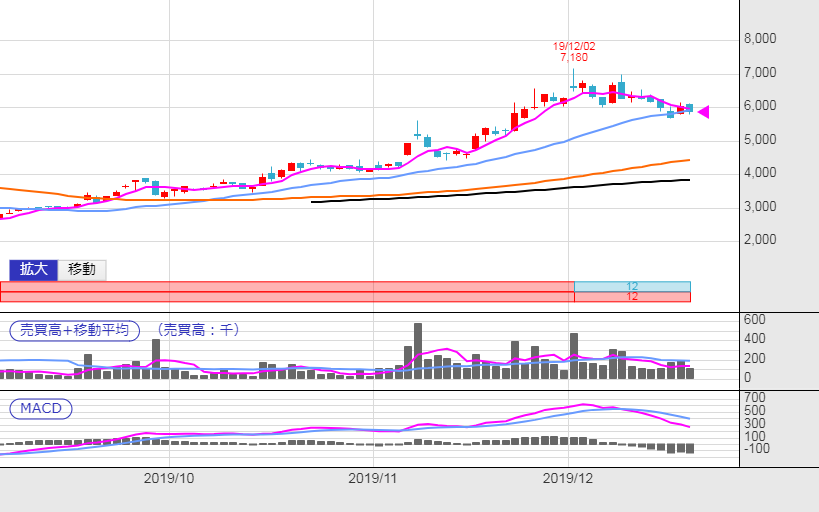819x512 pixels.
Task: Click the 4,000 price axis label
Action: (x=760, y=172)
